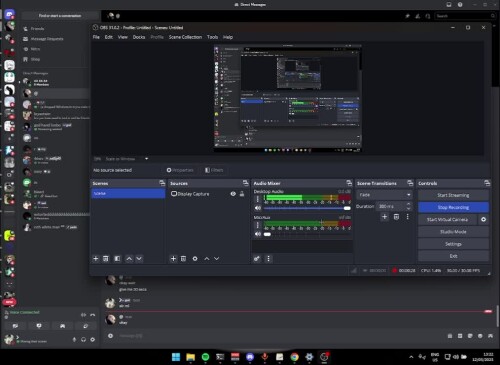Open Spotify from Windows taskbar

tap(205, 357)
